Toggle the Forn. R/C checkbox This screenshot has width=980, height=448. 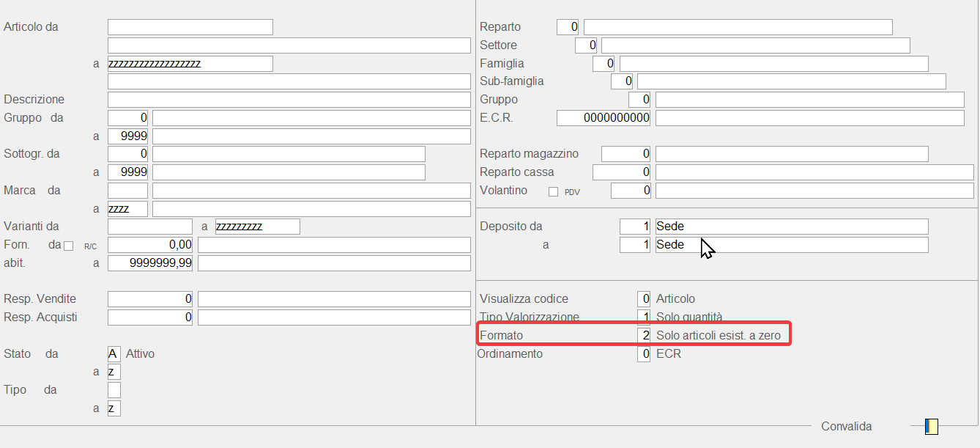coord(69,246)
